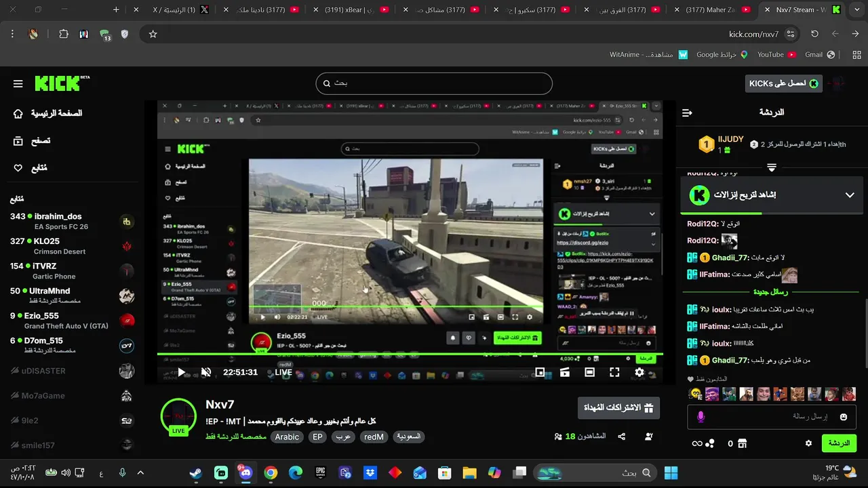Open the site info icon in address bar

pos(791,34)
